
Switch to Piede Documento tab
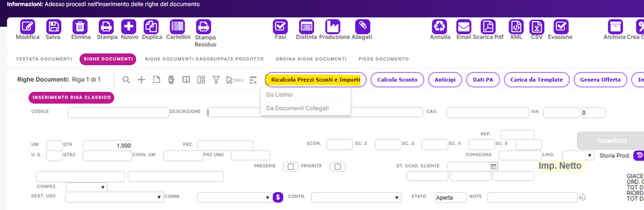tap(383, 59)
